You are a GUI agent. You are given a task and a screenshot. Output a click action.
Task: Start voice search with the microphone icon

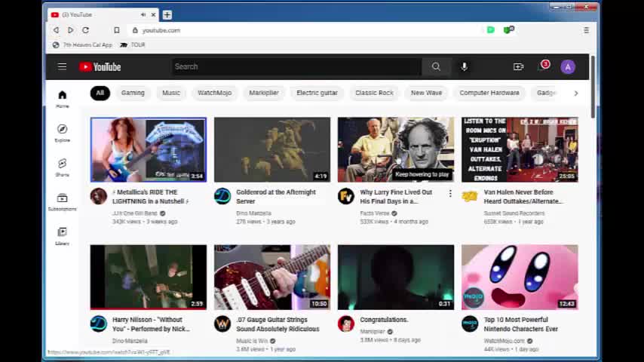click(464, 66)
